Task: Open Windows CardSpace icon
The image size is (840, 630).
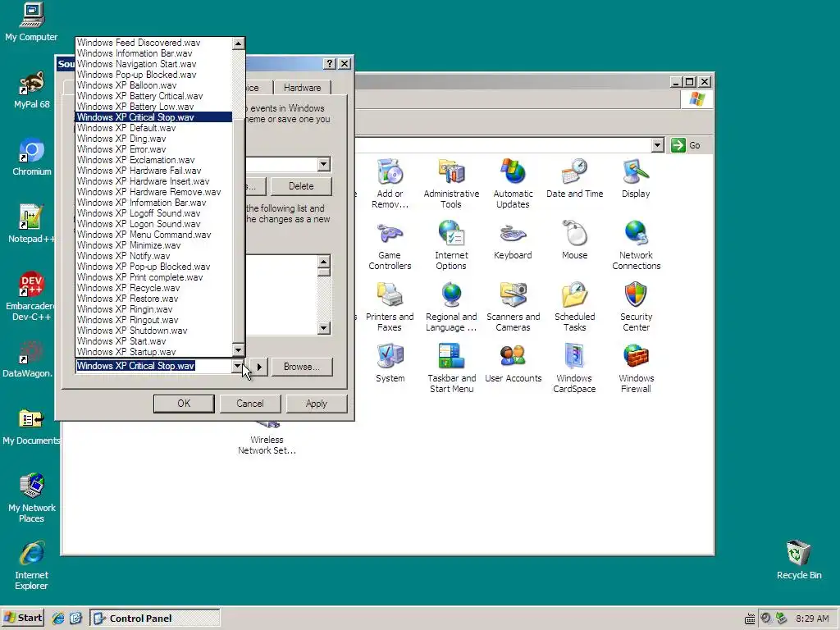Action: 574,368
